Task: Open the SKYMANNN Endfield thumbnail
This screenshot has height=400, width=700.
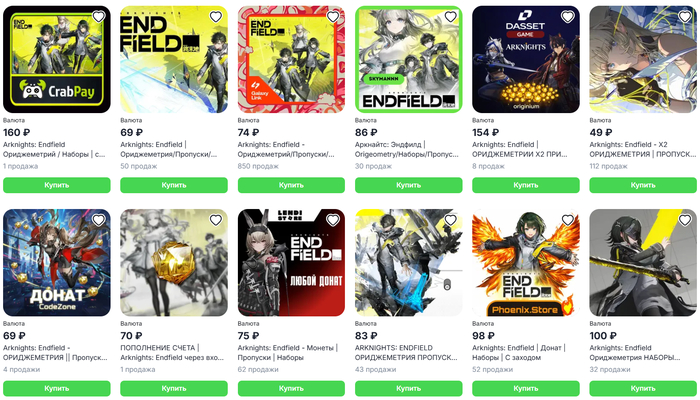Action: tap(408, 59)
